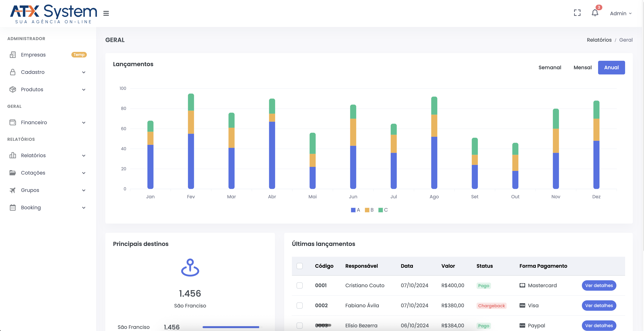Screen dimensions: 644x331
Task: Click the notifications bell icon
Action: coord(595,13)
